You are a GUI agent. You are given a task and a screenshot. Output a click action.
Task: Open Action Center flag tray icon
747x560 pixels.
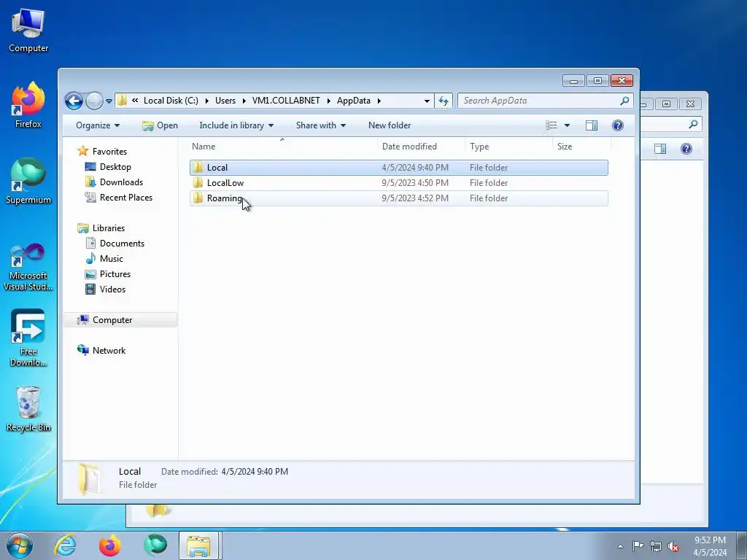pos(638,546)
